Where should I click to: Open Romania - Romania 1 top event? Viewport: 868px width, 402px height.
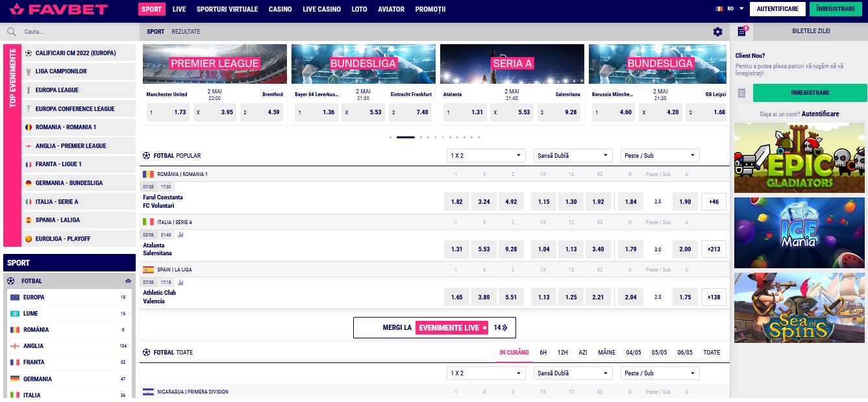pyautogui.click(x=79, y=127)
